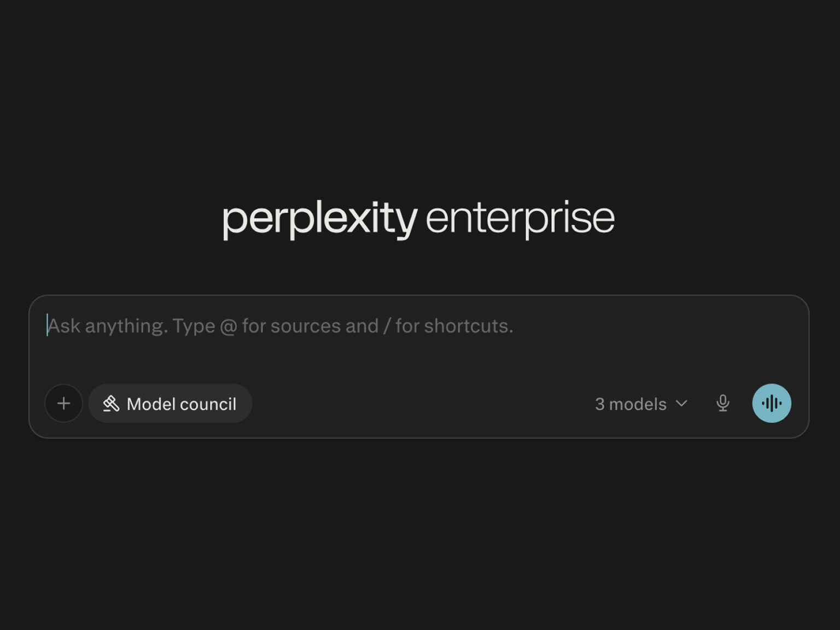Open the 3 models dropdown

(641, 404)
